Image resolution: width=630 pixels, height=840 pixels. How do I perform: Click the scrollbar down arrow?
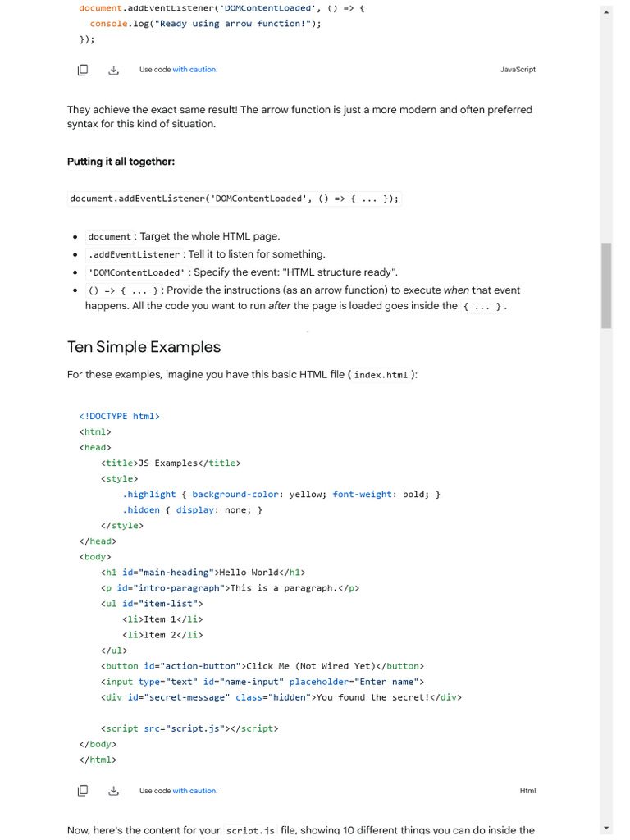(606, 829)
